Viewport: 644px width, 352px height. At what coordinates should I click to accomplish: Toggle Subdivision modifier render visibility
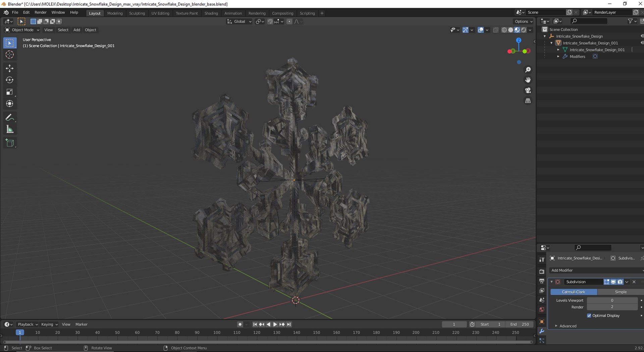(620, 282)
